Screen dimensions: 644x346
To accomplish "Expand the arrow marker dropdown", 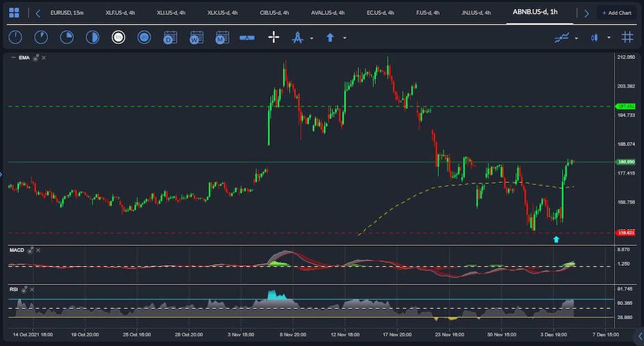I will pos(345,38).
